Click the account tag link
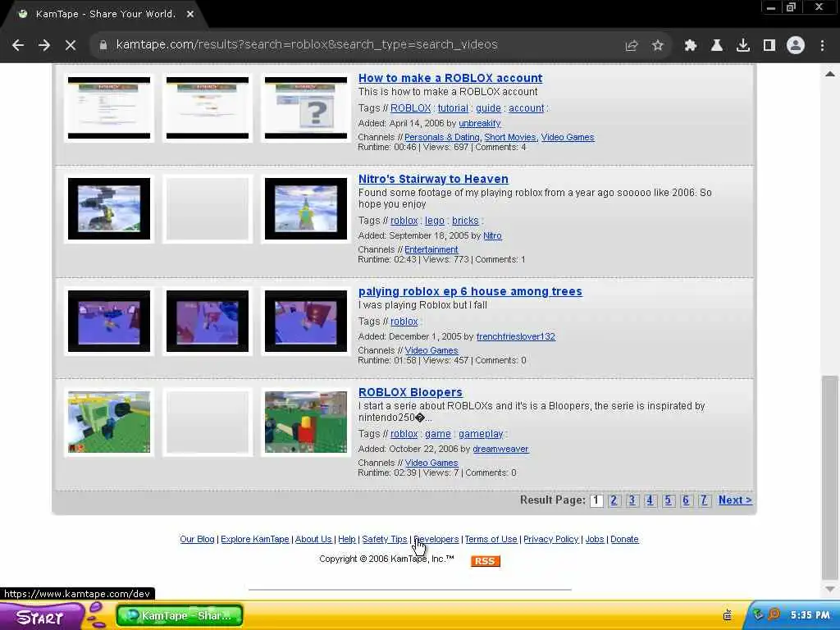Screen dimensions: 840x630 (x=526, y=108)
